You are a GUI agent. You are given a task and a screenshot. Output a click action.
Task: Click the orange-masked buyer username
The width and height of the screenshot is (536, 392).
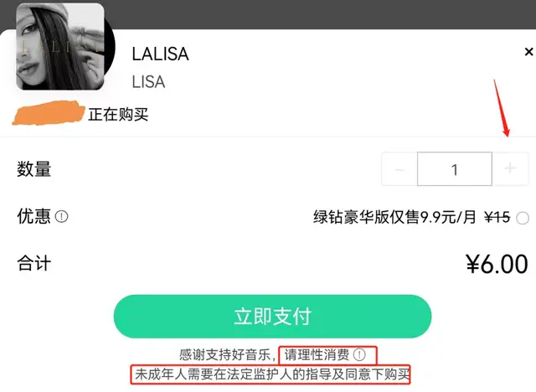[49, 113]
